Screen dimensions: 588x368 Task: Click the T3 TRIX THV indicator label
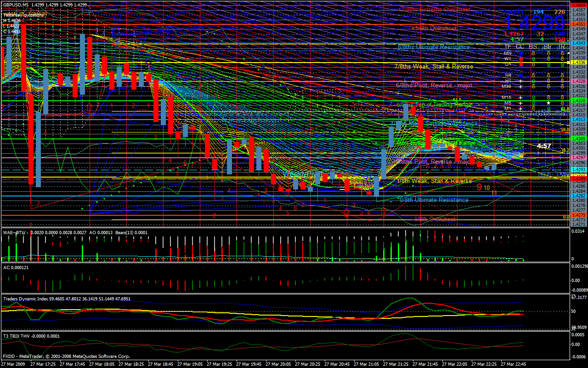pyautogui.click(x=19, y=336)
